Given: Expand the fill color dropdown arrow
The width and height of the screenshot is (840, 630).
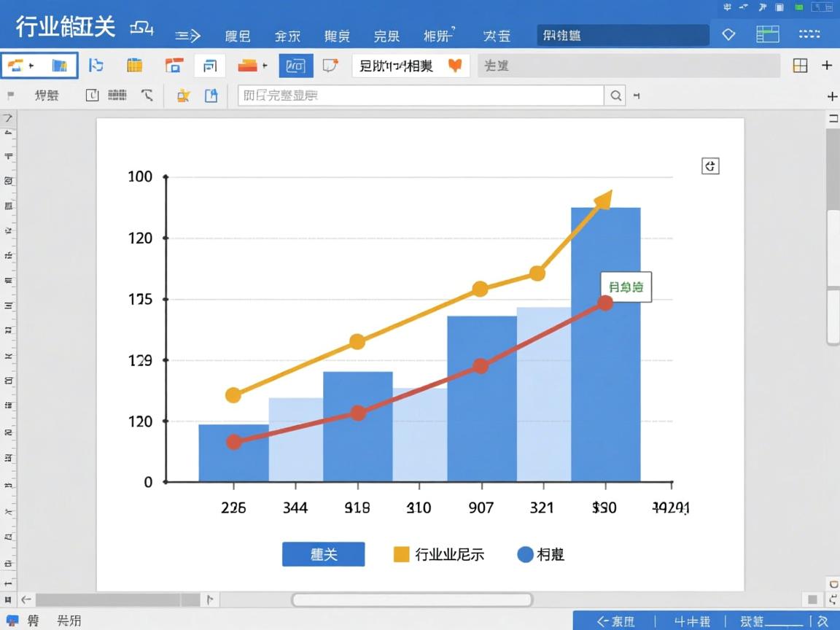Looking at the screenshot, I should pos(264,65).
